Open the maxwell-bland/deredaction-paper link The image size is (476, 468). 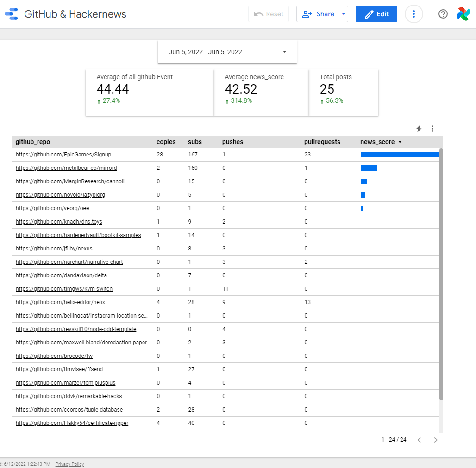[x=81, y=343]
